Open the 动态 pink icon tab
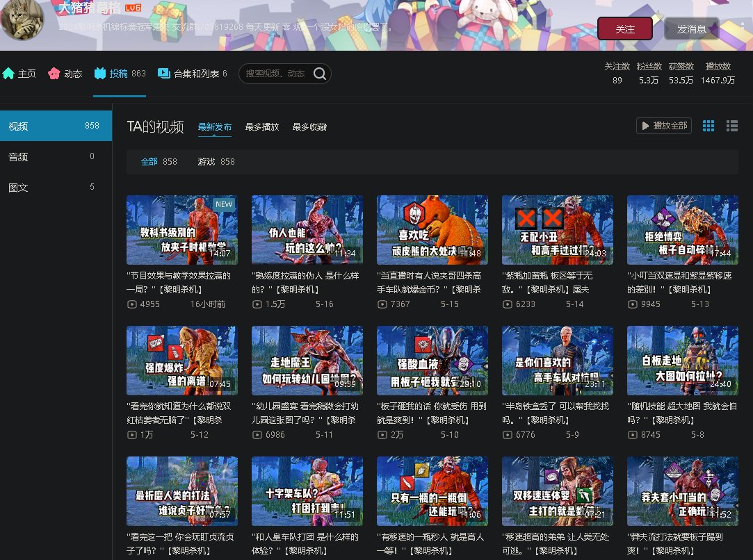 (x=54, y=74)
